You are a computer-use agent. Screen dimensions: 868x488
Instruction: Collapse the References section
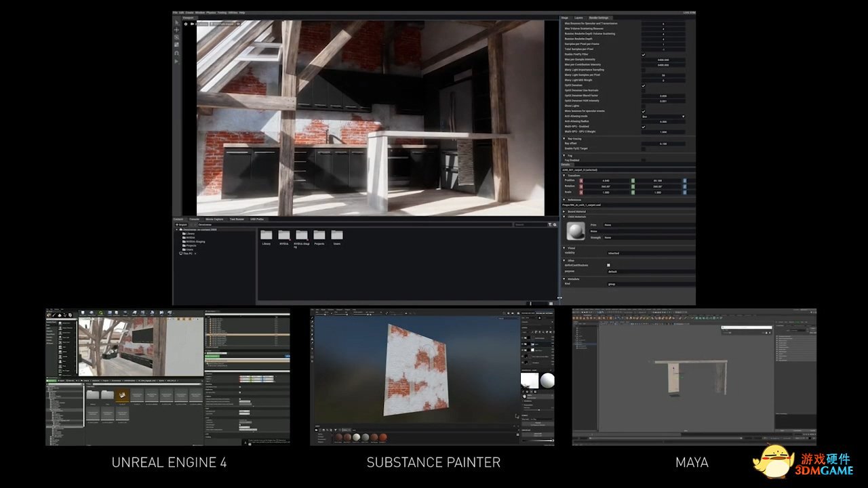coord(564,199)
